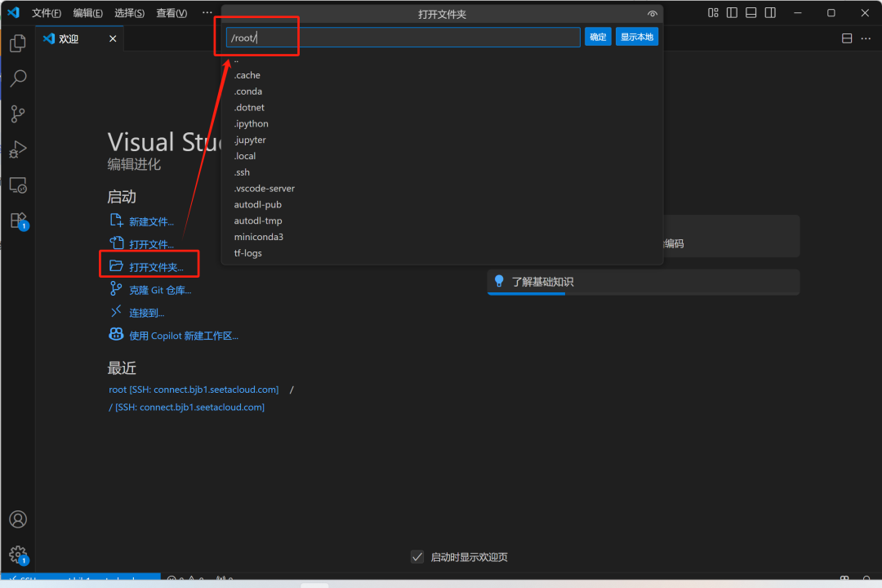The height and width of the screenshot is (588, 882).
Task: Click the VS Code logo in title bar
Action: [x=14, y=11]
